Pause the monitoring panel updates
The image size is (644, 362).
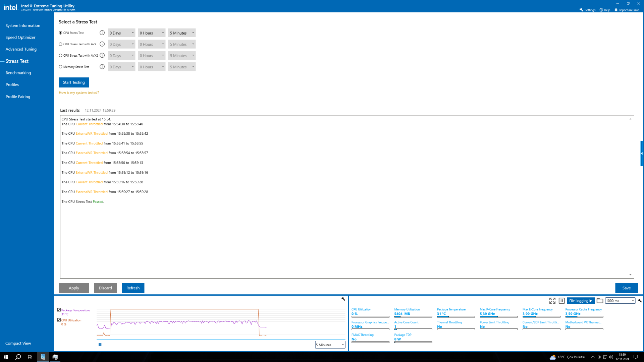click(x=561, y=301)
